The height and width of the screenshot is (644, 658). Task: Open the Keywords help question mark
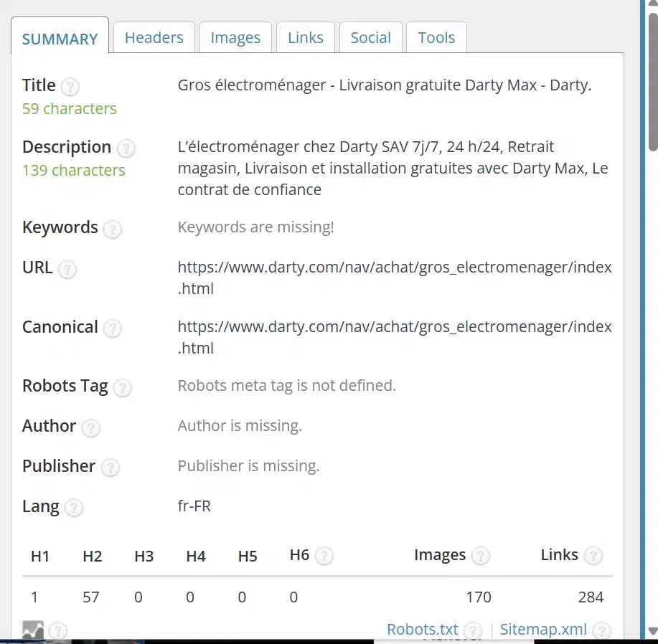(x=113, y=229)
